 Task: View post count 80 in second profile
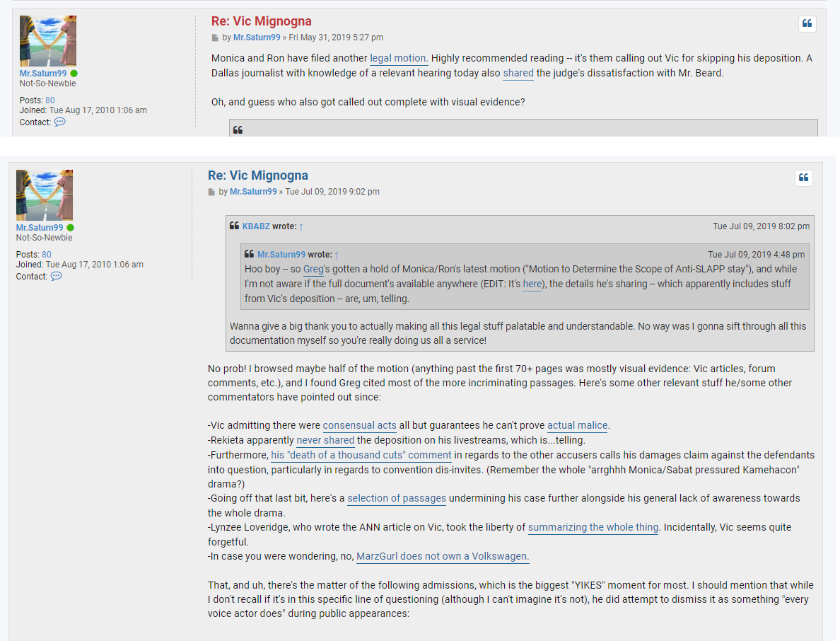pyautogui.click(x=47, y=255)
